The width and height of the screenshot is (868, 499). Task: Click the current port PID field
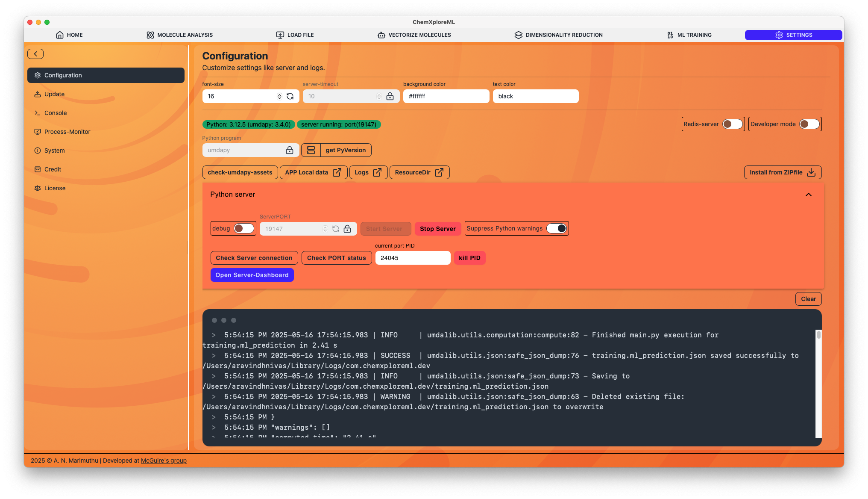413,258
